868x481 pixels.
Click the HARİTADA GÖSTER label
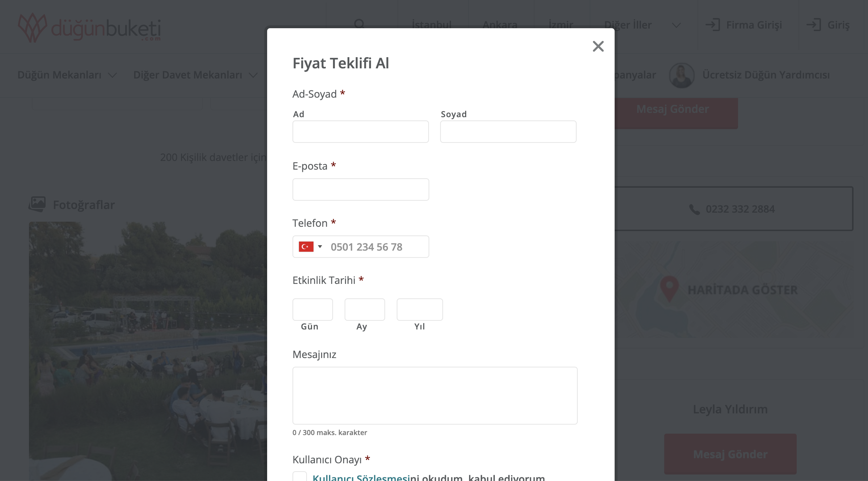click(x=742, y=290)
